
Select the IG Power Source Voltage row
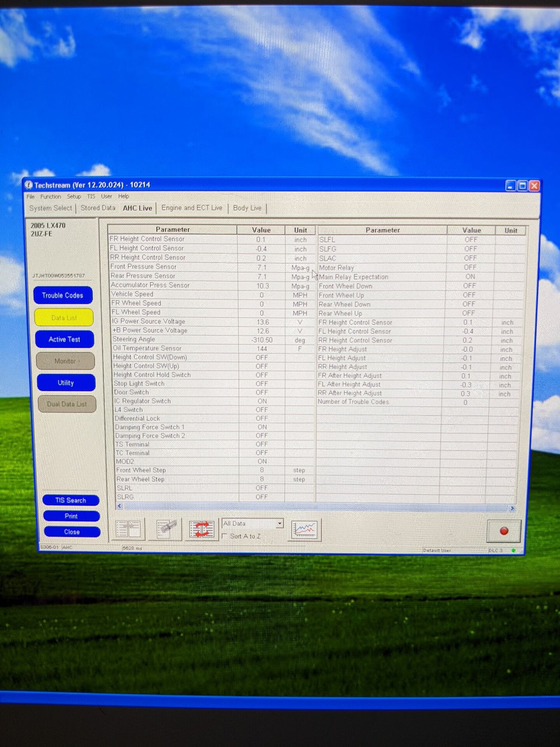click(213, 321)
